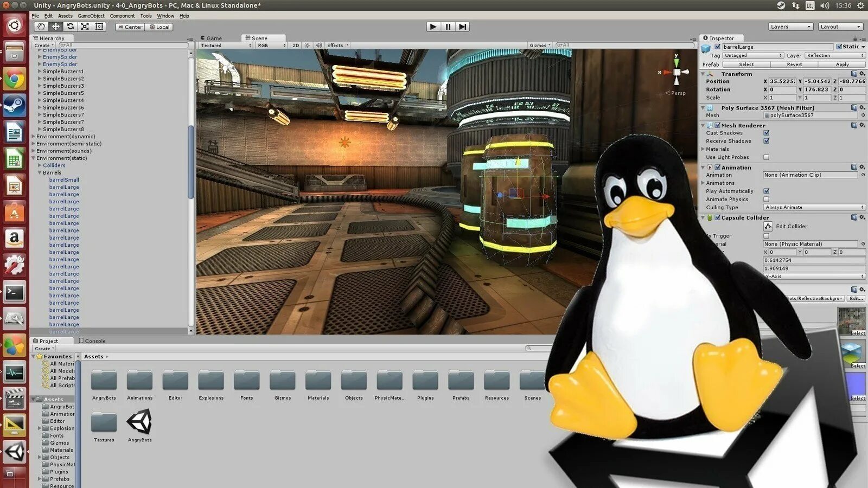Click the Pause playback button
This screenshot has height=488, width=868.
(448, 27)
